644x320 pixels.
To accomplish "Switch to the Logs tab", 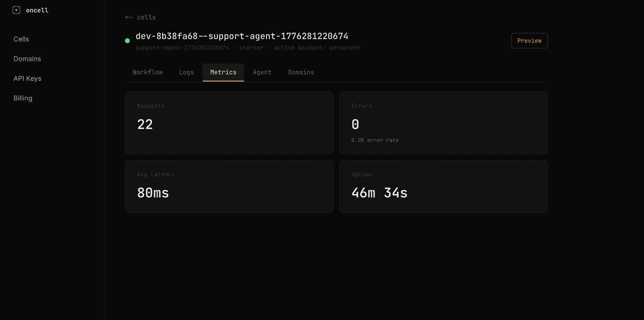I will pyautogui.click(x=186, y=72).
